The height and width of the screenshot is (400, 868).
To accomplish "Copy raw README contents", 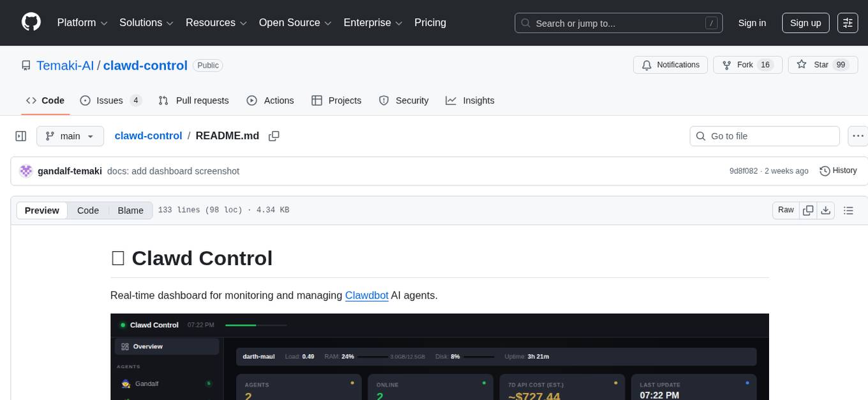I will [x=808, y=210].
